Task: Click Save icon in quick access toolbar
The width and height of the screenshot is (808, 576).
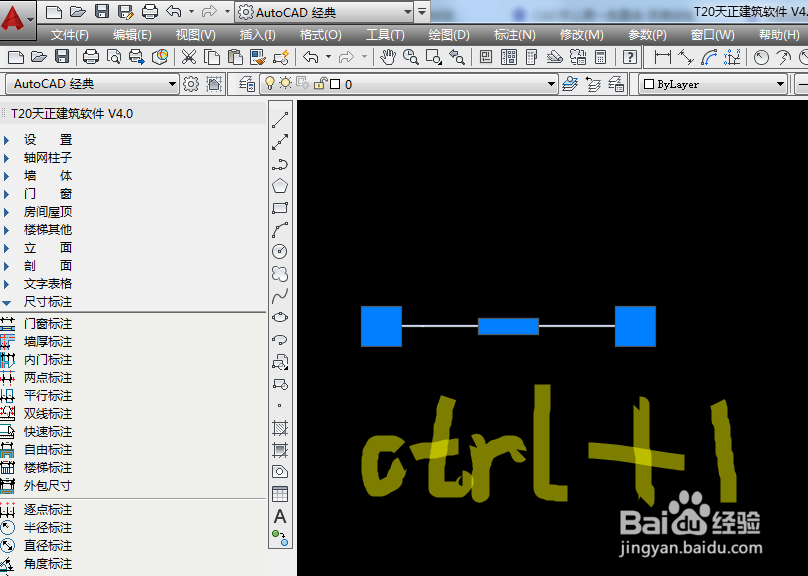Action: coord(102,11)
